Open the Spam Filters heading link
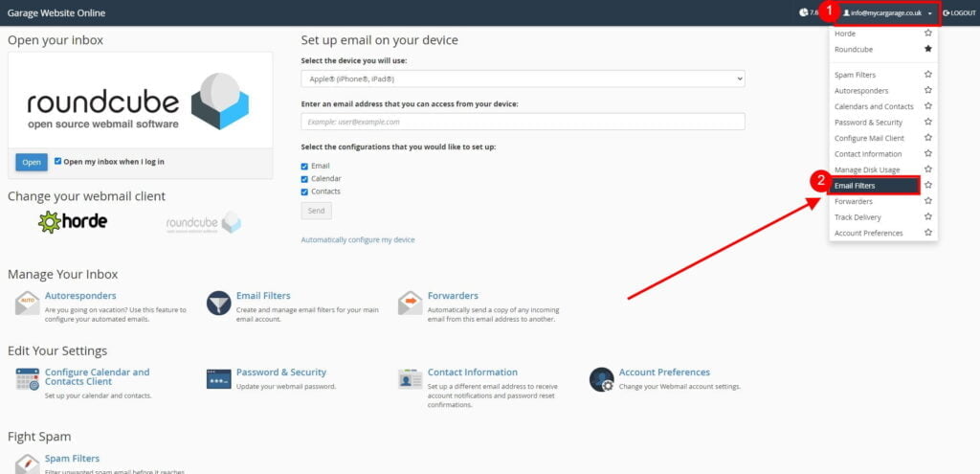 click(72, 459)
